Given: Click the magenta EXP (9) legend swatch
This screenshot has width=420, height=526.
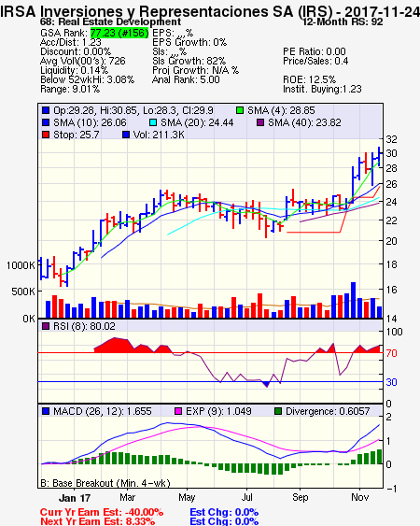Looking at the screenshot, I should pyautogui.click(x=178, y=411).
